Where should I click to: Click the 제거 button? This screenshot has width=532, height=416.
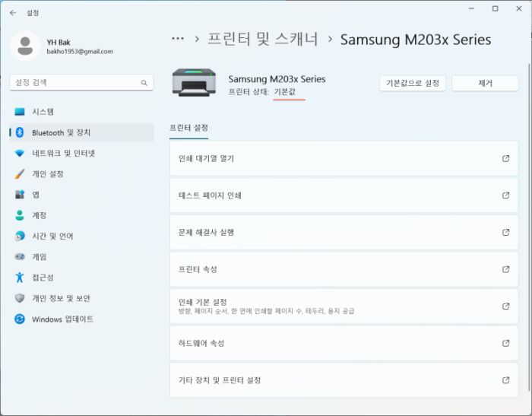[x=485, y=83]
